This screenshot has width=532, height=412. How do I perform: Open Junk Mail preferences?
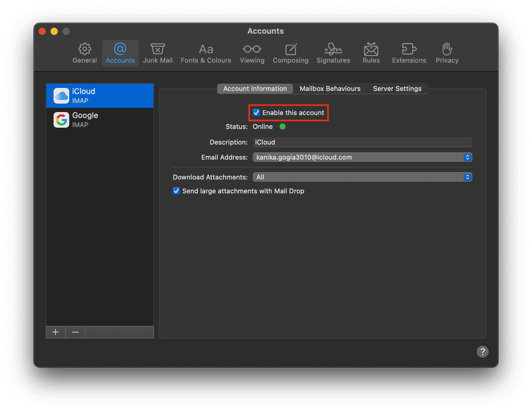tap(158, 53)
